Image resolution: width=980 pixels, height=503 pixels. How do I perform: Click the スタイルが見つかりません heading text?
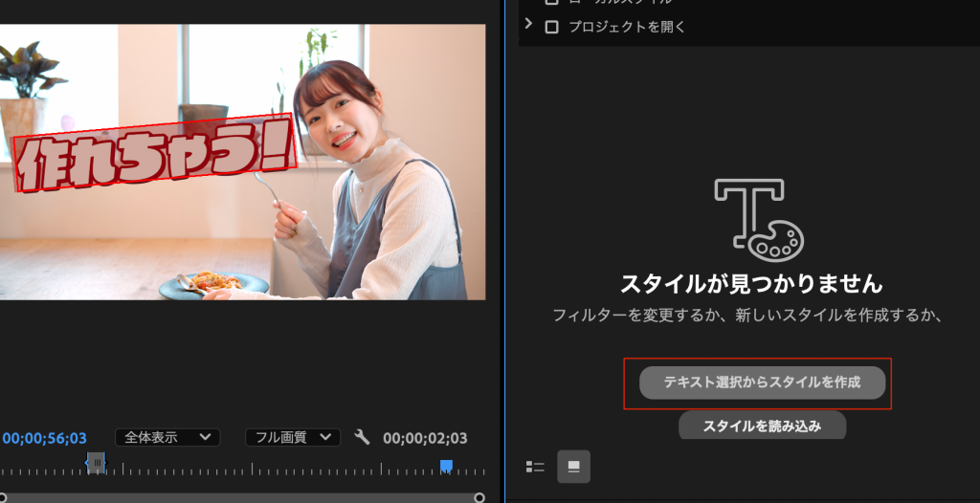tap(750, 284)
